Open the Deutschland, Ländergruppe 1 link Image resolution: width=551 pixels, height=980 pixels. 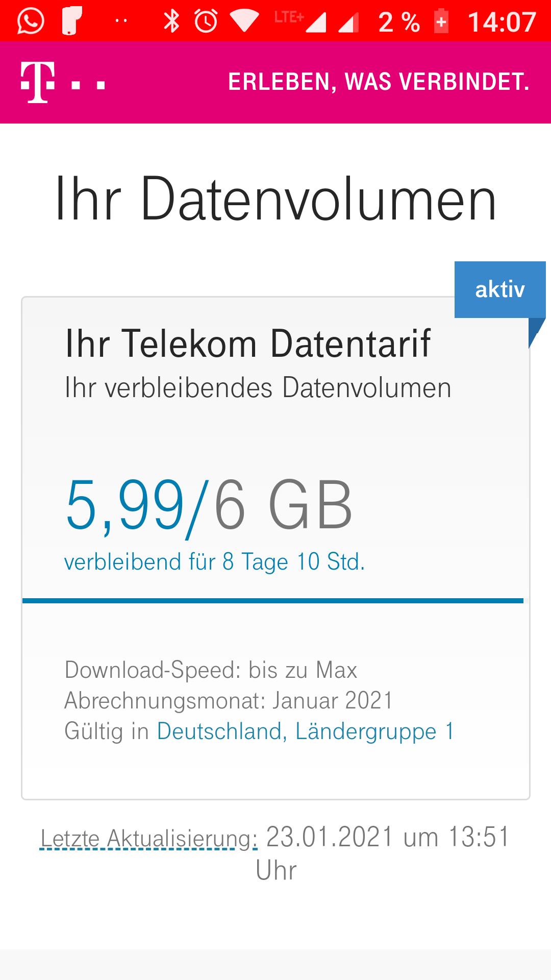[x=306, y=731]
